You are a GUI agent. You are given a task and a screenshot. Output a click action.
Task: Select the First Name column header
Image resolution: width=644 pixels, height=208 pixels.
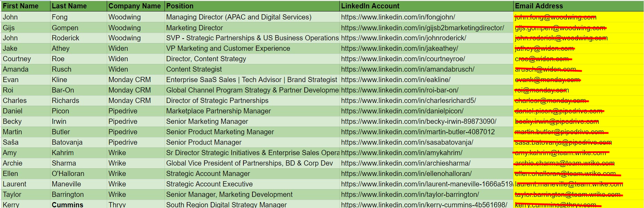click(21, 6)
